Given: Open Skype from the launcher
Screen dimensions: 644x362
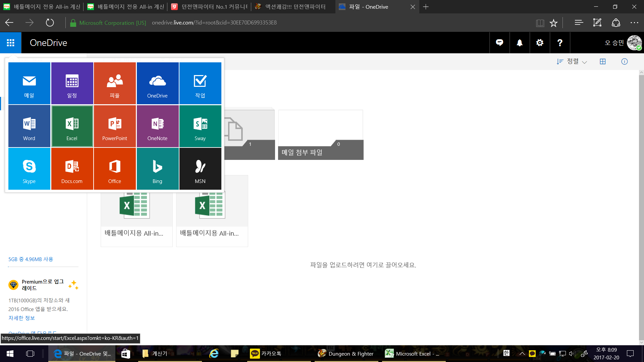Looking at the screenshot, I should 29,169.
